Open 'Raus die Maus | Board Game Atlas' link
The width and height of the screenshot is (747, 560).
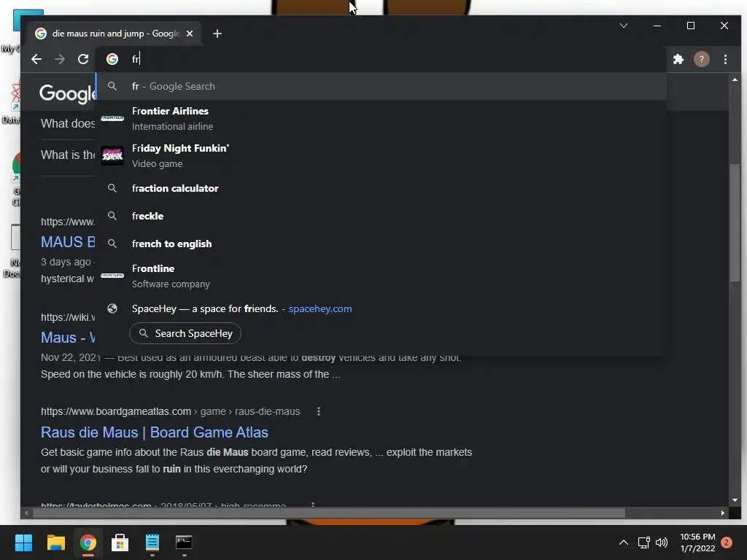[155, 432]
